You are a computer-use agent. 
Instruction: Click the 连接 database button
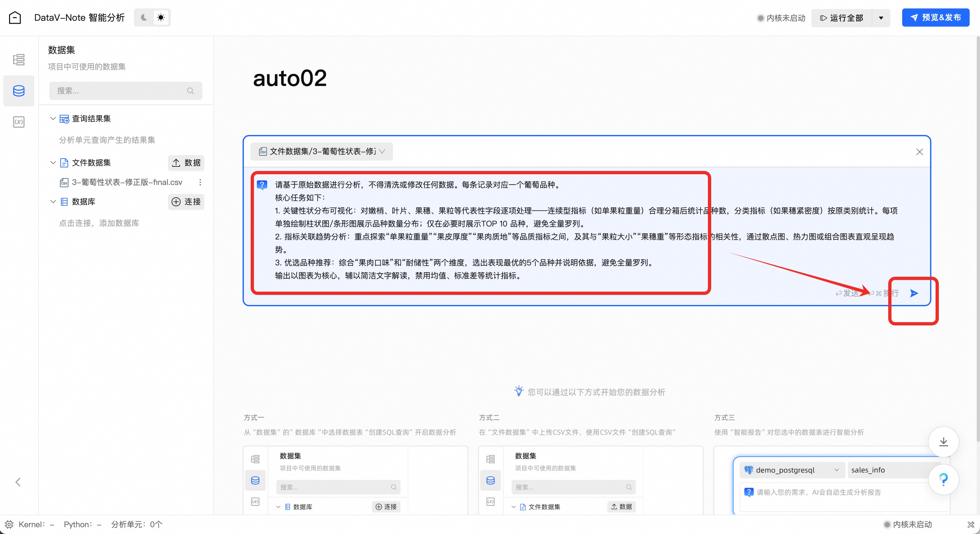[186, 201]
